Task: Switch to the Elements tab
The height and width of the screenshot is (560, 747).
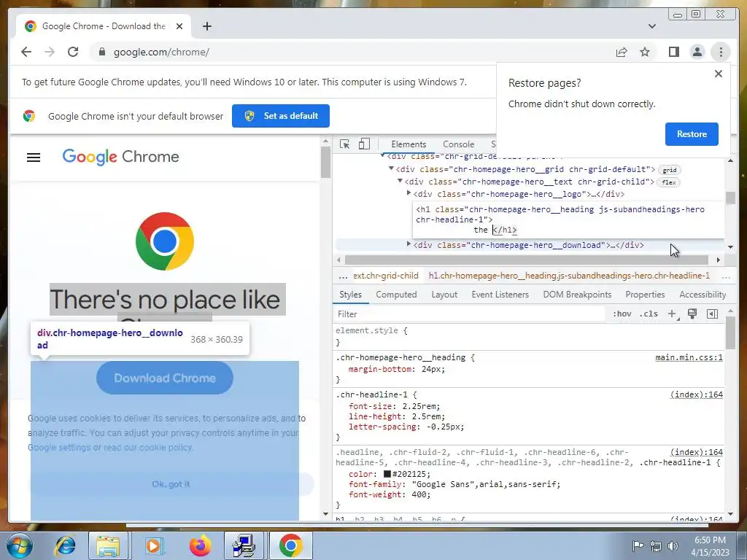Action: pyautogui.click(x=409, y=144)
